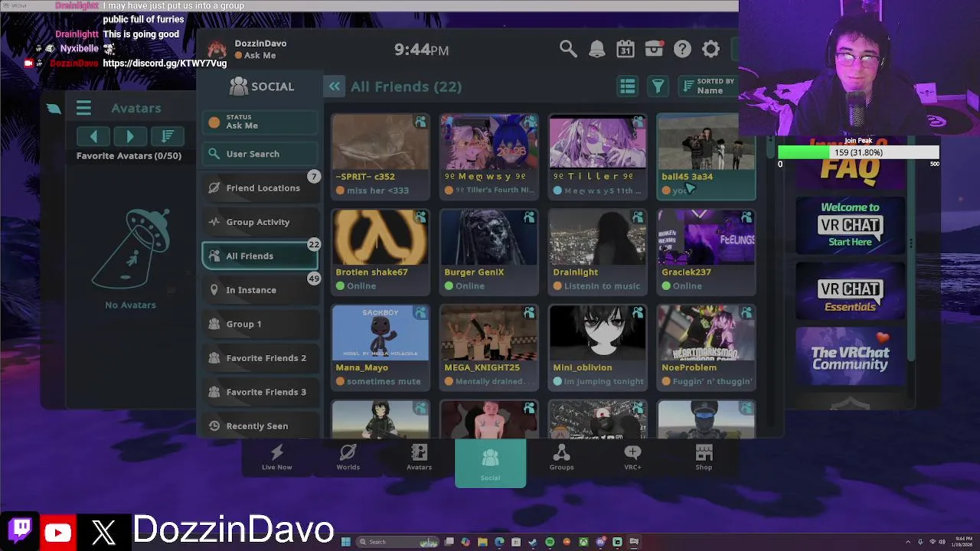Open the Avatars panel hamburger menu

pyautogui.click(x=83, y=108)
